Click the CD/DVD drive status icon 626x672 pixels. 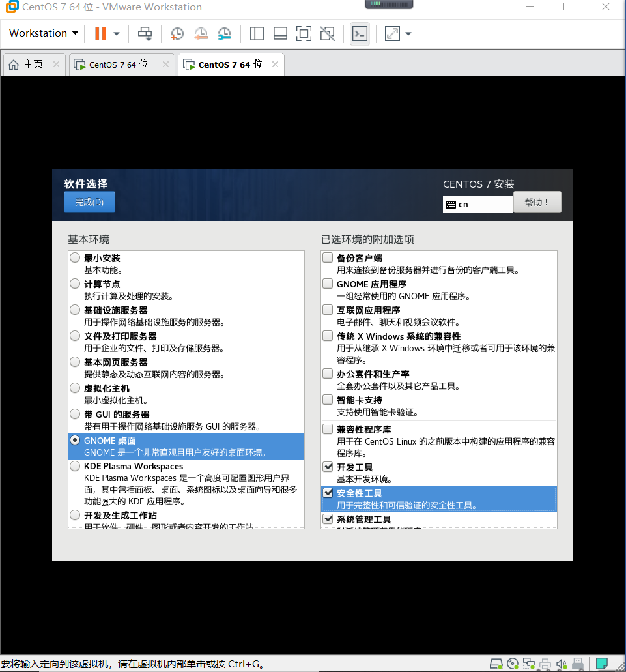(513, 664)
